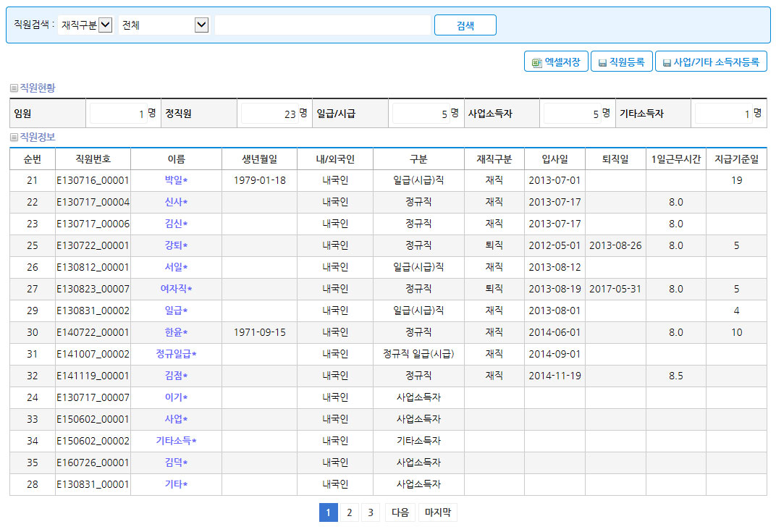Go to page 1 of the list

pyautogui.click(x=328, y=512)
